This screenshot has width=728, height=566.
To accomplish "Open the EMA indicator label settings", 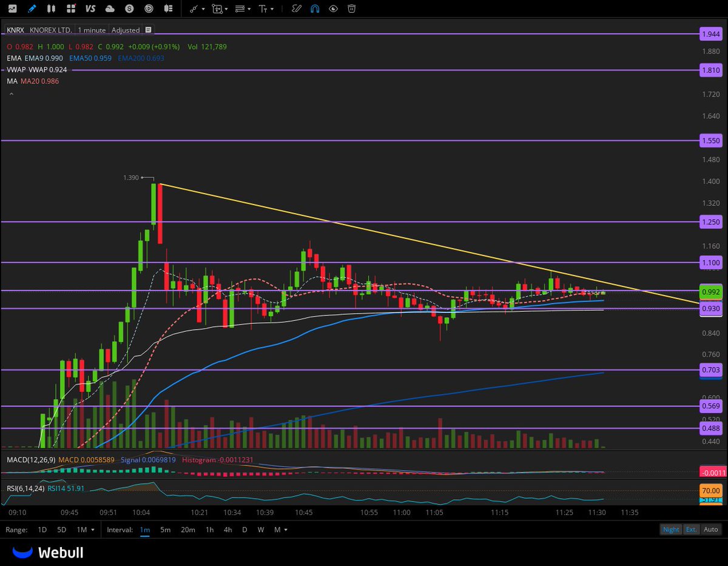I will tap(13, 58).
